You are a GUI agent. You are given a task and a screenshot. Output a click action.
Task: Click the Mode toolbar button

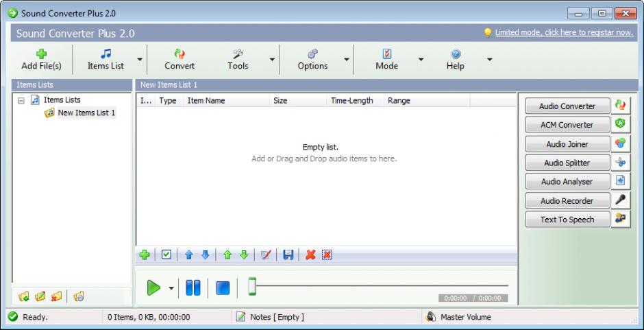point(387,60)
